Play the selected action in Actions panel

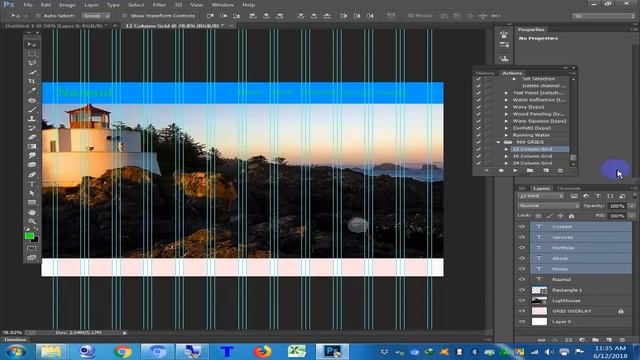[516, 171]
